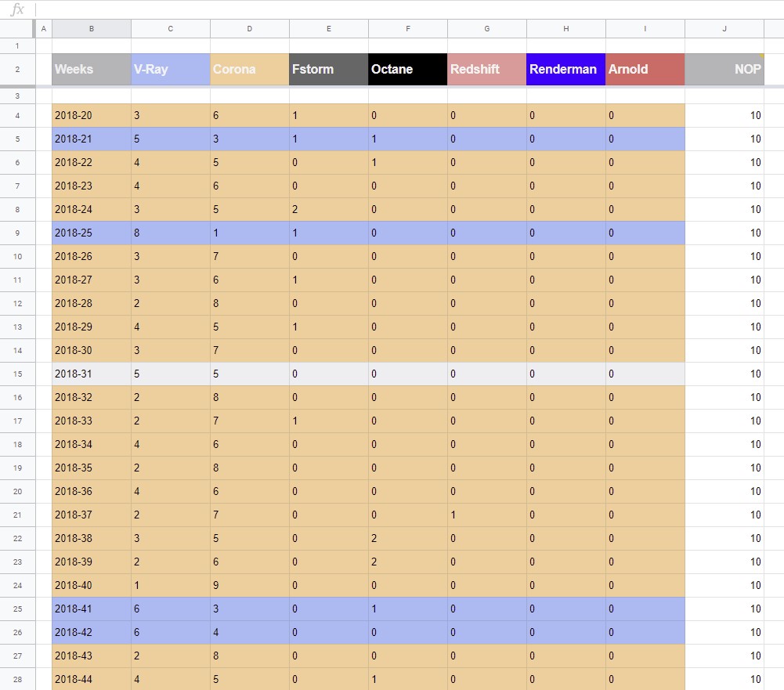Click the NOP header cell
The height and width of the screenshot is (690, 784).
(724, 70)
